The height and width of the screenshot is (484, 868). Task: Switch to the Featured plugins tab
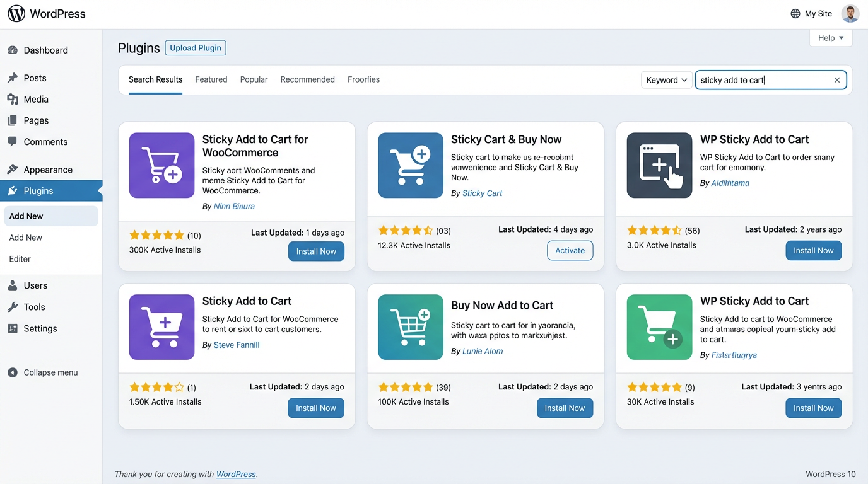click(x=211, y=79)
